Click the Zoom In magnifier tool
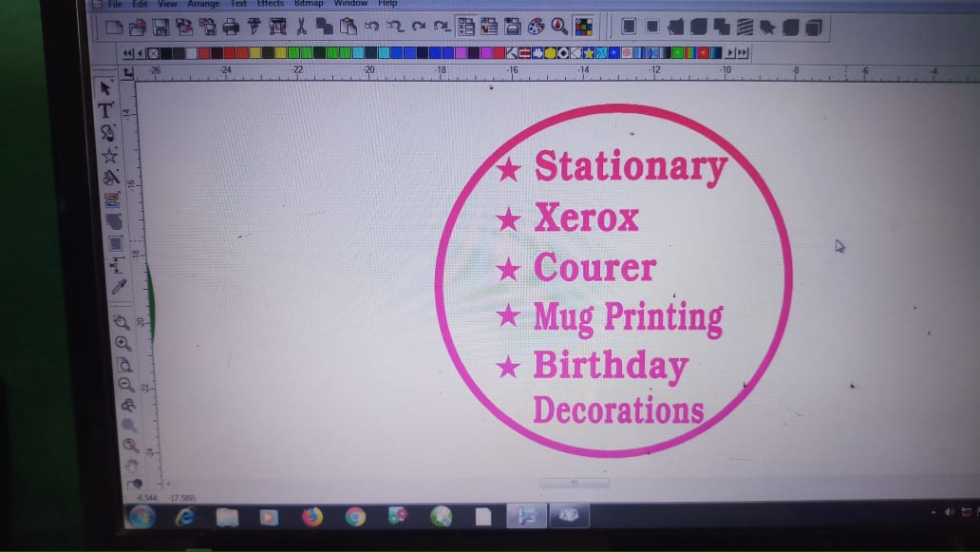 tap(122, 343)
